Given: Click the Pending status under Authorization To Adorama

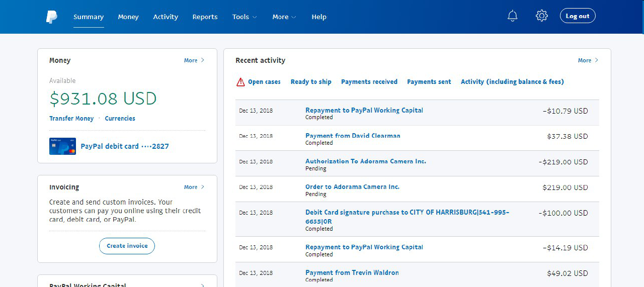Looking at the screenshot, I should pos(315,168).
